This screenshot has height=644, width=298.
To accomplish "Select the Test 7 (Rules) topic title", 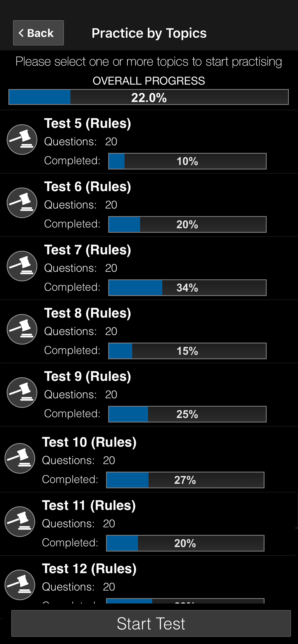I will click(87, 250).
